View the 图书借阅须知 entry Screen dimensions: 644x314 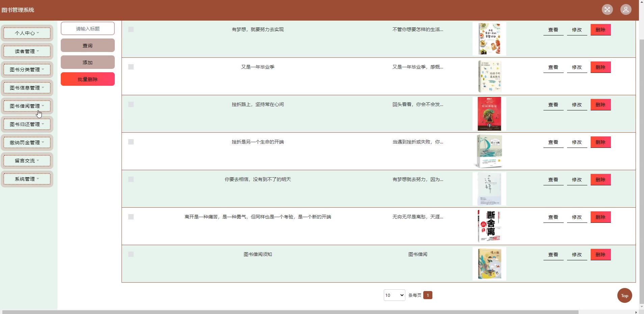tap(553, 255)
